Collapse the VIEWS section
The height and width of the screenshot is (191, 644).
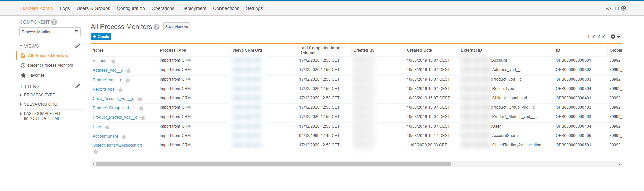click(21, 46)
